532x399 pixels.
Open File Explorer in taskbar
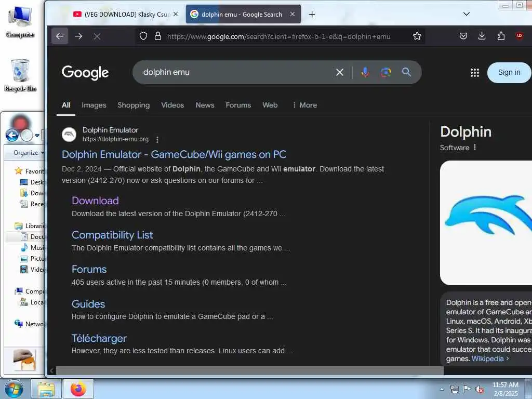point(46,389)
